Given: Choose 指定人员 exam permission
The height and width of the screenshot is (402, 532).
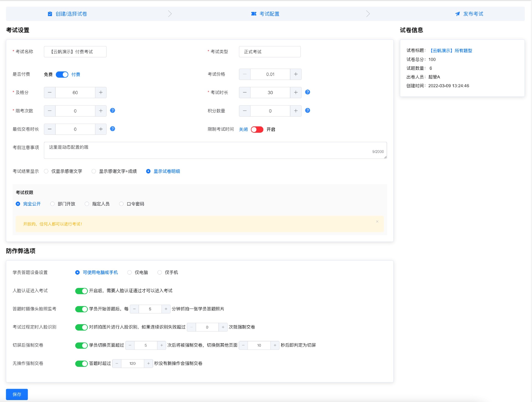Looking at the screenshot, I should point(97,204).
